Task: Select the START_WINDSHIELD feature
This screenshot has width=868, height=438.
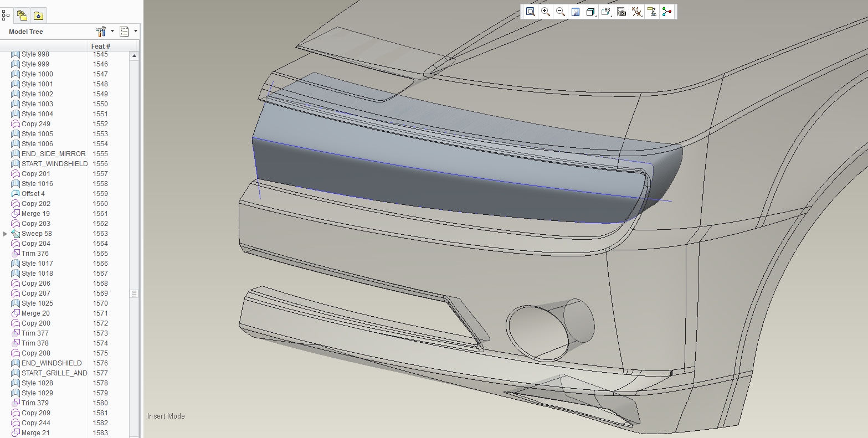Action: pyautogui.click(x=54, y=164)
